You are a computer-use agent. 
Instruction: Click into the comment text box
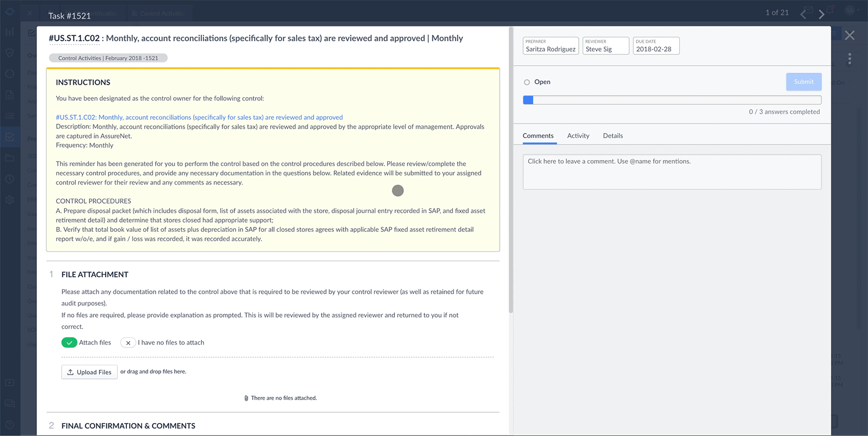[672, 172]
